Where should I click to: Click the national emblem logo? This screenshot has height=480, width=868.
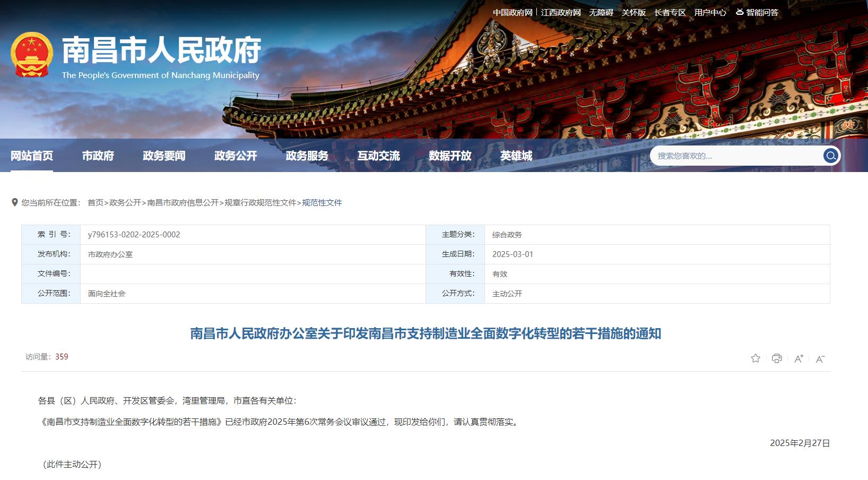32,55
